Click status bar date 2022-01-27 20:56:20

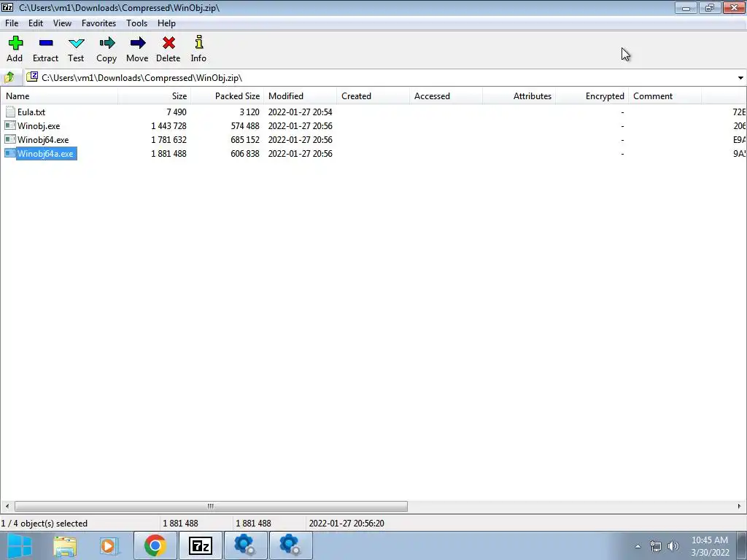pyautogui.click(x=347, y=523)
